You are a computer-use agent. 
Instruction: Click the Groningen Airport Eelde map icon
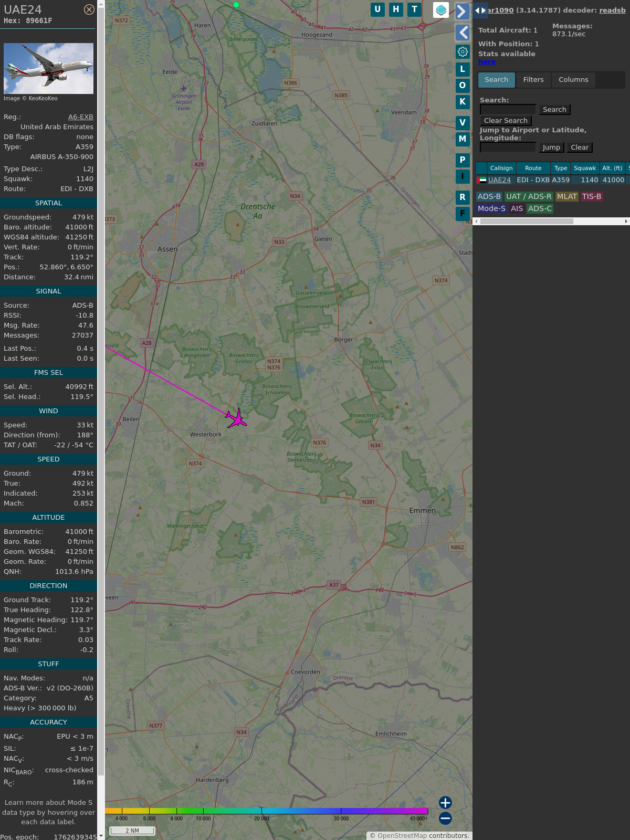click(184, 88)
